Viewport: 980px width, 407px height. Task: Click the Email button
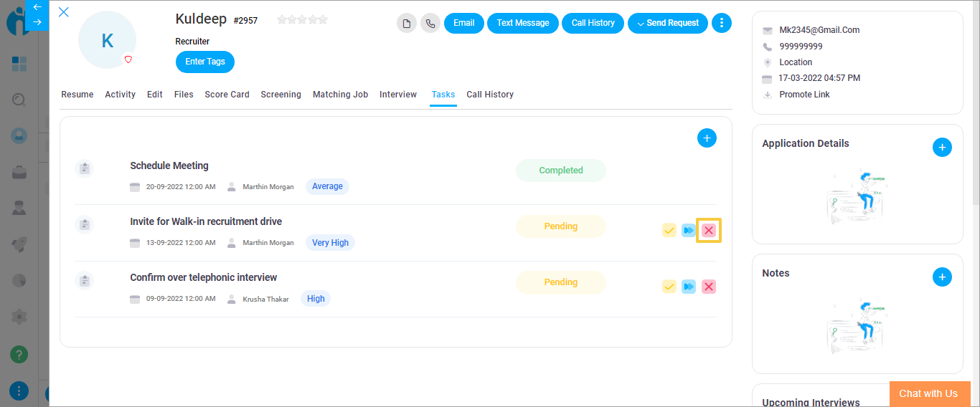(x=464, y=23)
